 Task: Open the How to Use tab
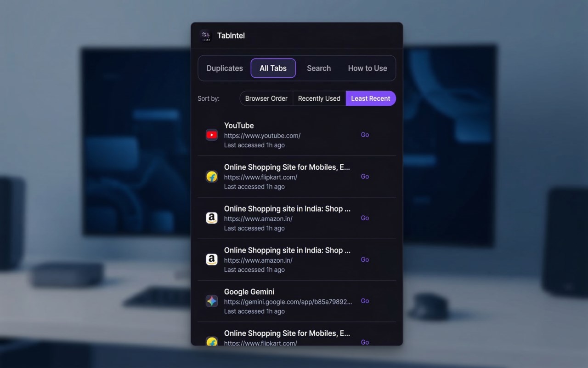point(367,68)
